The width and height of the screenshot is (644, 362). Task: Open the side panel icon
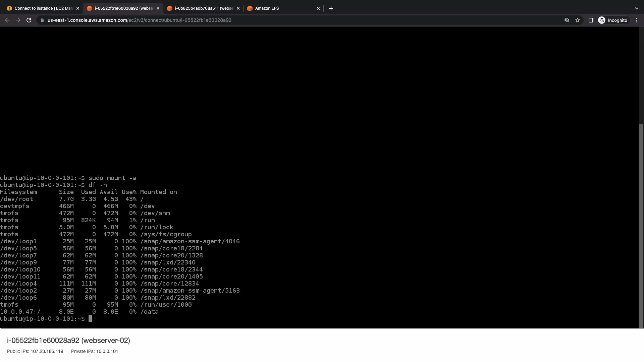(591, 20)
